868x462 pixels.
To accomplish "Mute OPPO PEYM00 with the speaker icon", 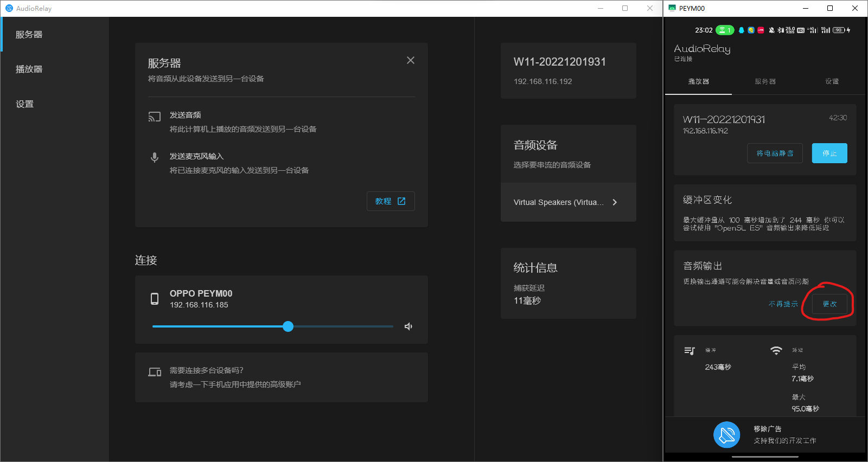I will pyautogui.click(x=409, y=326).
